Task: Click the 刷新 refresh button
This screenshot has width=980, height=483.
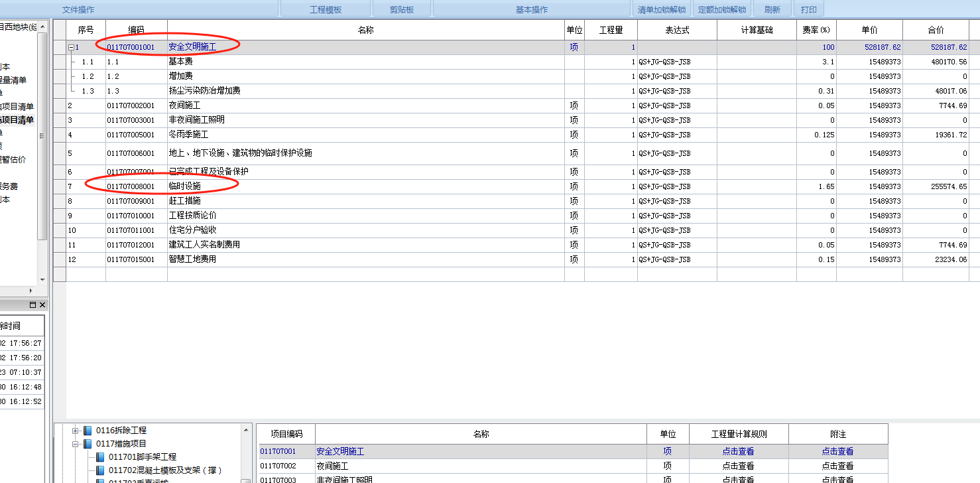Action: pos(772,9)
